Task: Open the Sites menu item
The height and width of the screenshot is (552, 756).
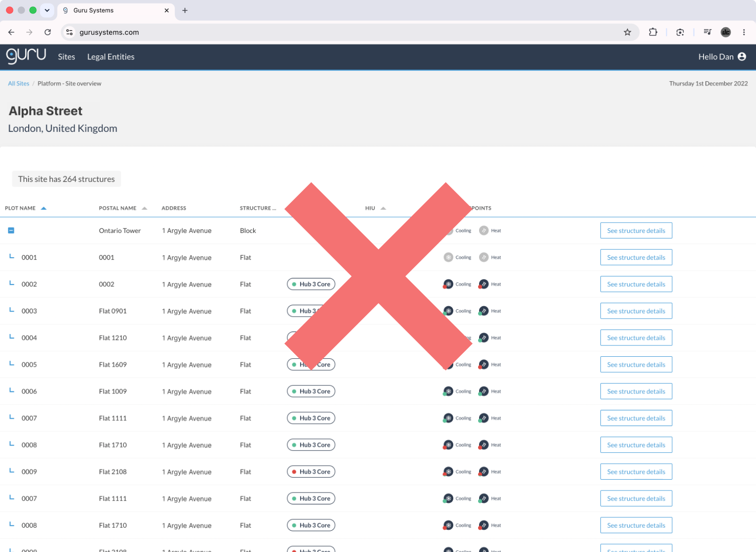Action: [x=66, y=56]
